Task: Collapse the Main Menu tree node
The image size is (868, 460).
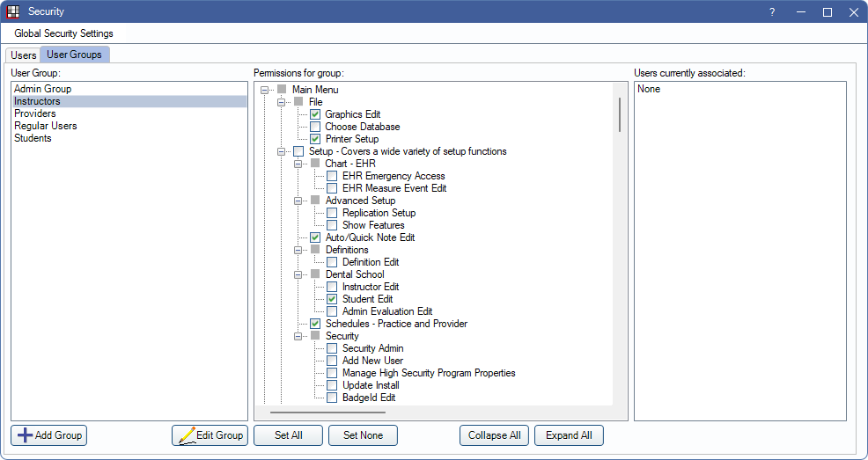Action: (265, 90)
